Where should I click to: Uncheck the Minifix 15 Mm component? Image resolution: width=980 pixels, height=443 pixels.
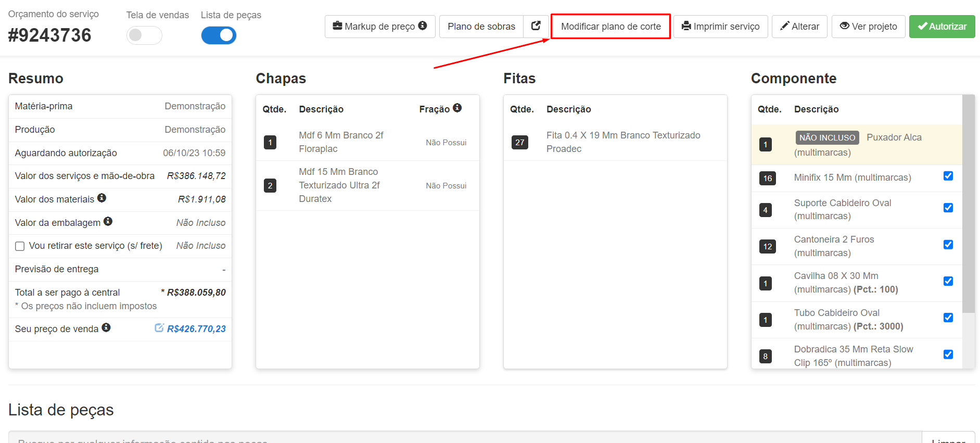pyautogui.click(x=948, y=176)
